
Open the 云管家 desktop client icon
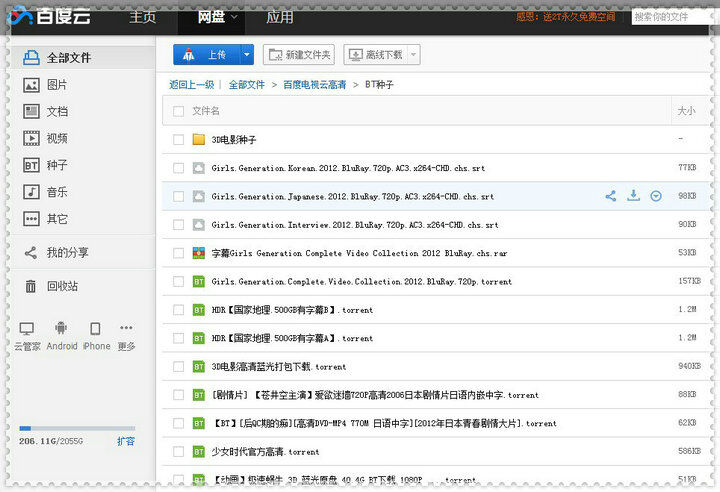pyautogui.click(x=27, y=329)
